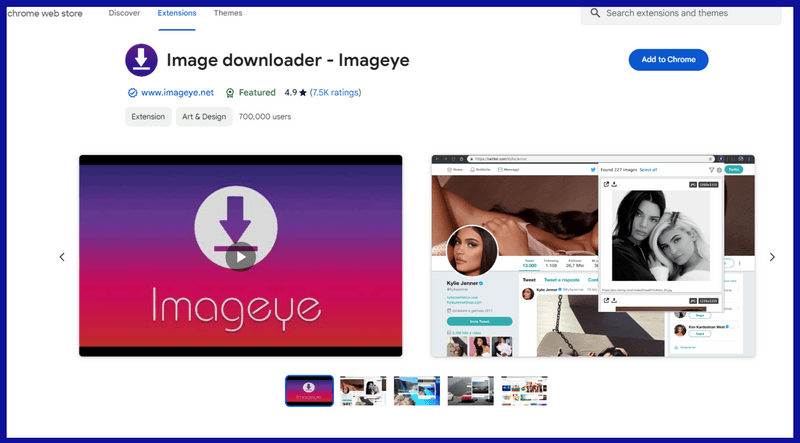Open the 7.5K ratings link
The image size is (800, 443).
point(335,93)
